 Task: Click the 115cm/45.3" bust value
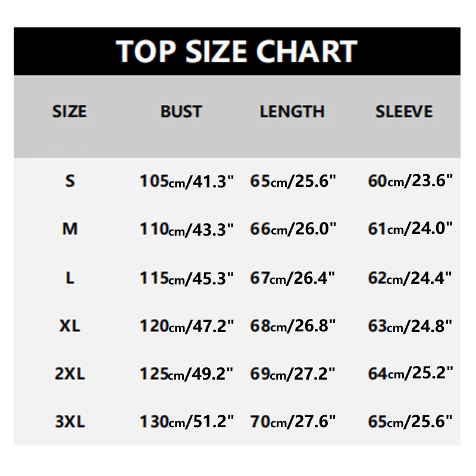(187, 277)
